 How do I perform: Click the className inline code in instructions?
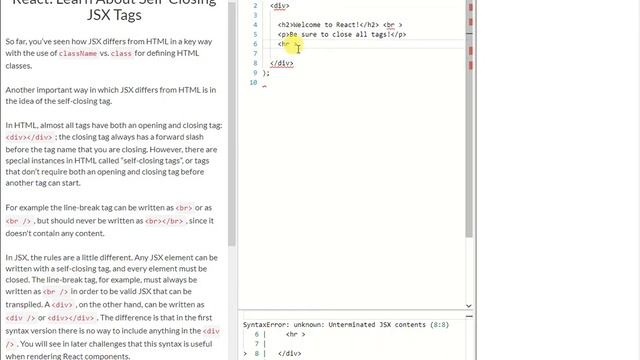coord(78,53)
